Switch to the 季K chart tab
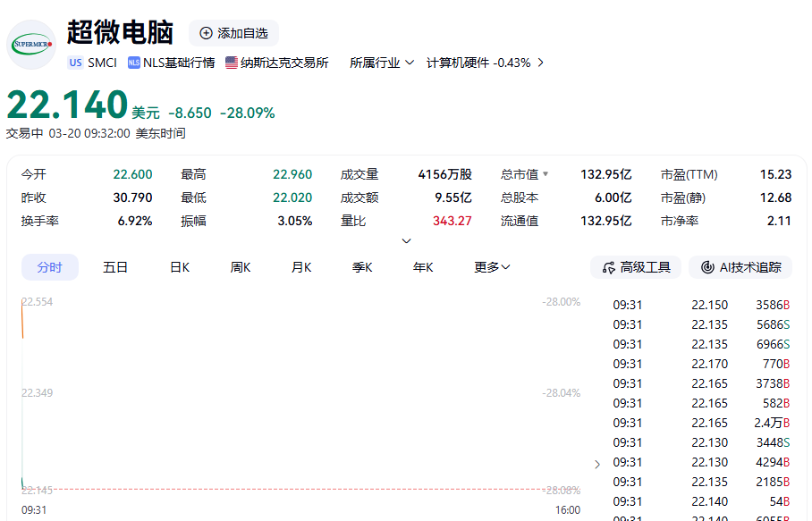The height and width of the screenshot is (521, 812). [x=362, y=267]
